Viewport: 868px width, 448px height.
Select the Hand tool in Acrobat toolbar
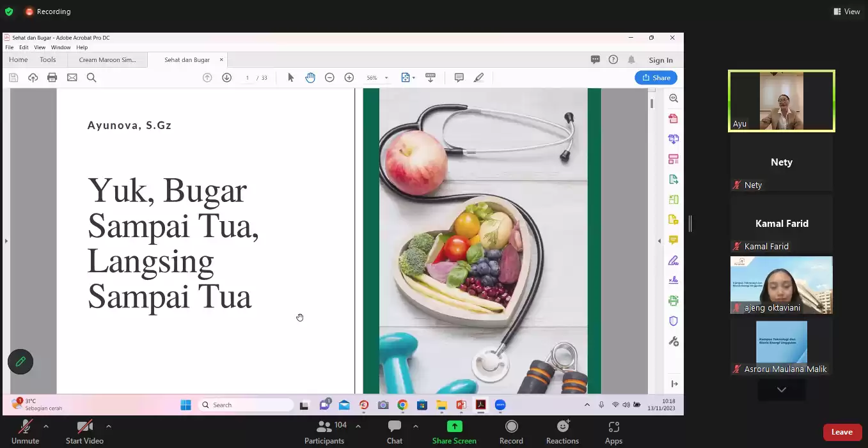tap(310, 77)
